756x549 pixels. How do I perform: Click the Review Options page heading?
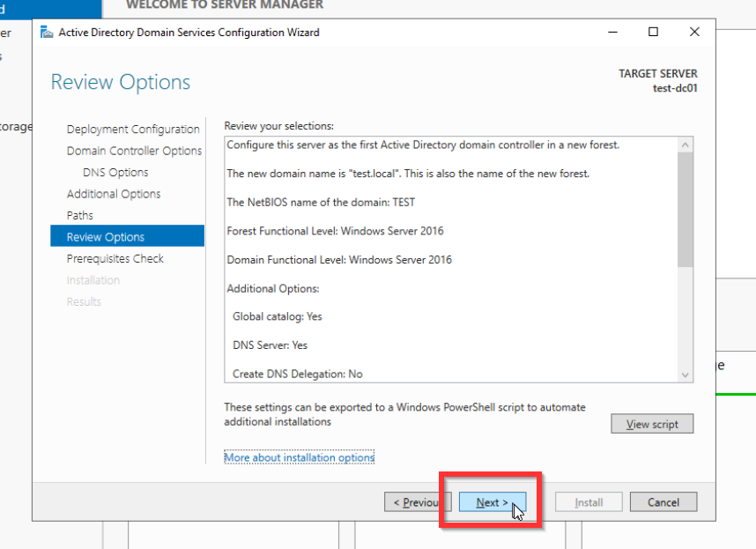coord(121,83)
